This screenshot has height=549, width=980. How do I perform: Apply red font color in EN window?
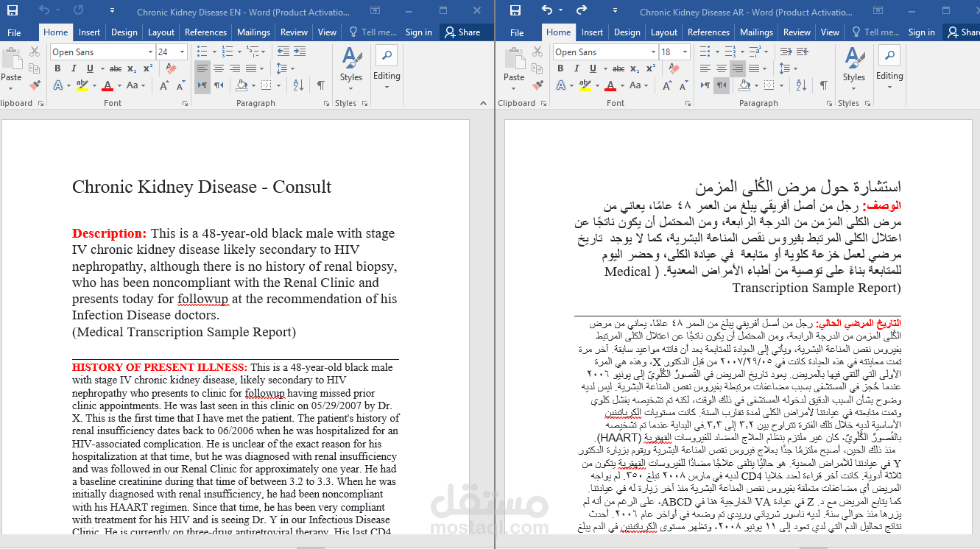point(107,85)
